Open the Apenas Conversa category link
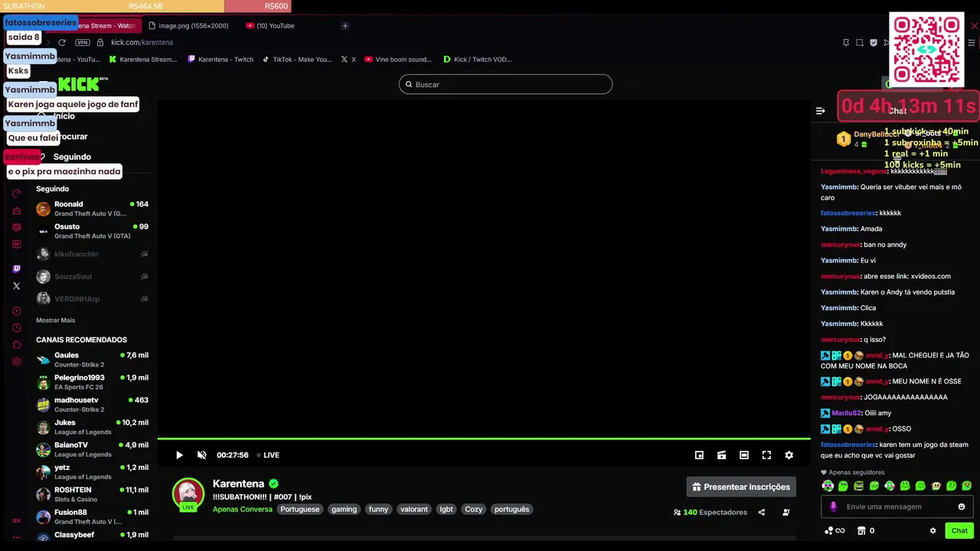The image size is (980, 551). click(243, 510)
